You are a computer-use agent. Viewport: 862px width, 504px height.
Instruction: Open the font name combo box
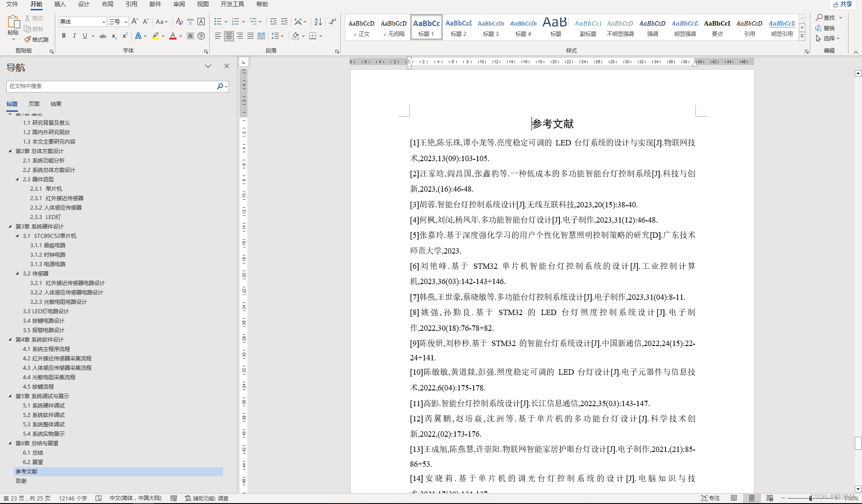tap(82, 22)
